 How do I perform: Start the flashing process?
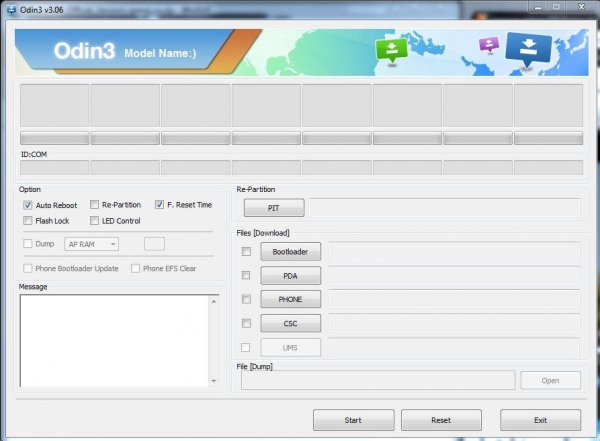point(354,420)
